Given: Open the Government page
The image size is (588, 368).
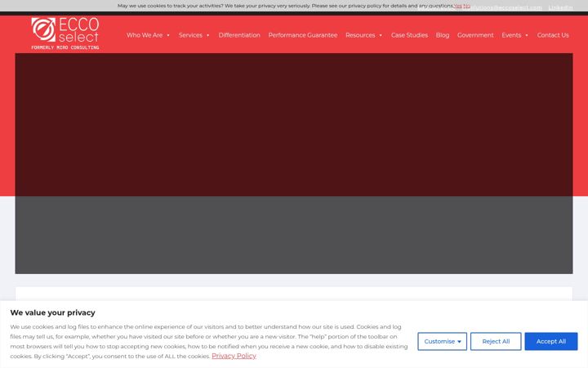Looking at the screenshot, I should (x=475, y=35).
